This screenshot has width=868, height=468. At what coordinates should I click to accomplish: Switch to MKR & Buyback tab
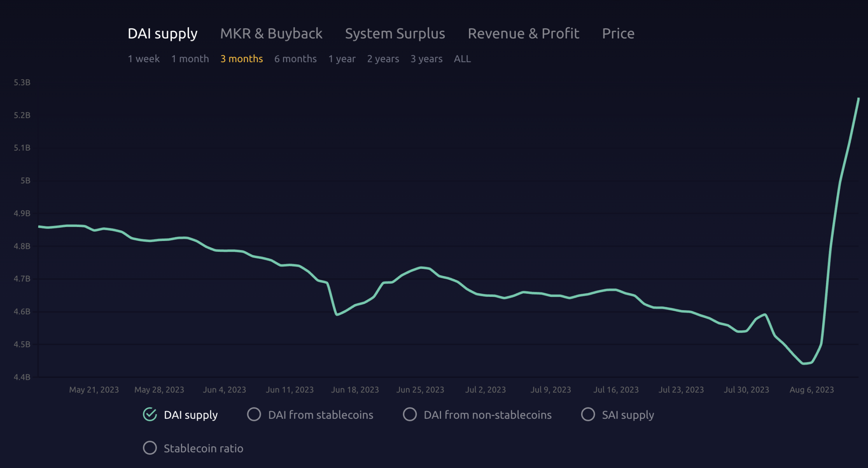click(x=271, y=34)
